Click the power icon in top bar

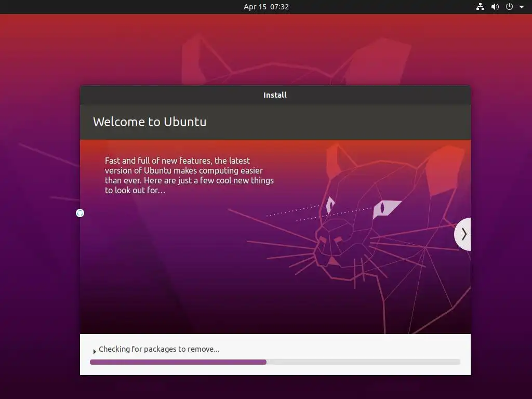pos(509,7)
